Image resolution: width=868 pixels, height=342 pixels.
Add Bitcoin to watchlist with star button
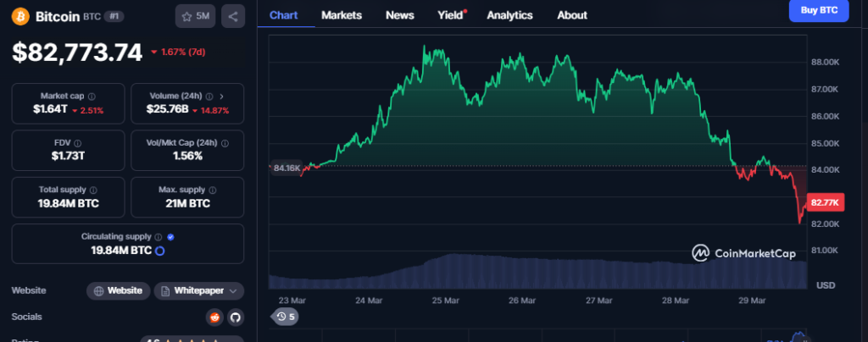pyautogui.click(x=196, y=16)
